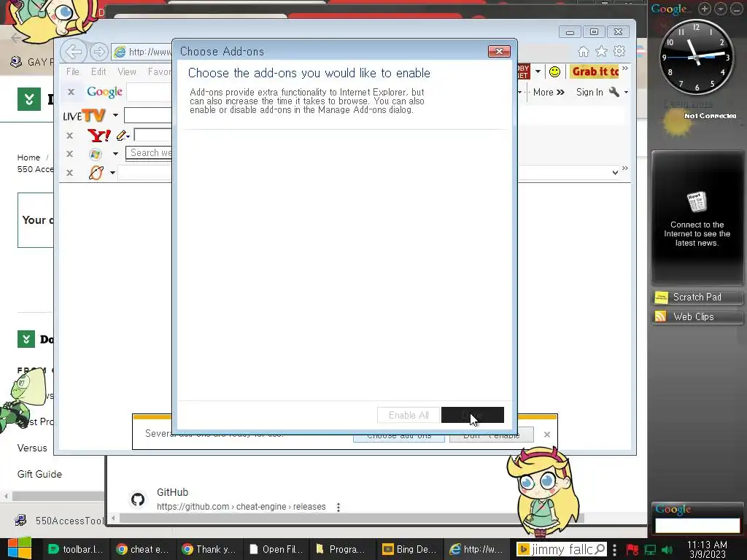Click the Yahoo toolbar pencil icon
This screenshot has height=560, width=747.
coord(123,136)
